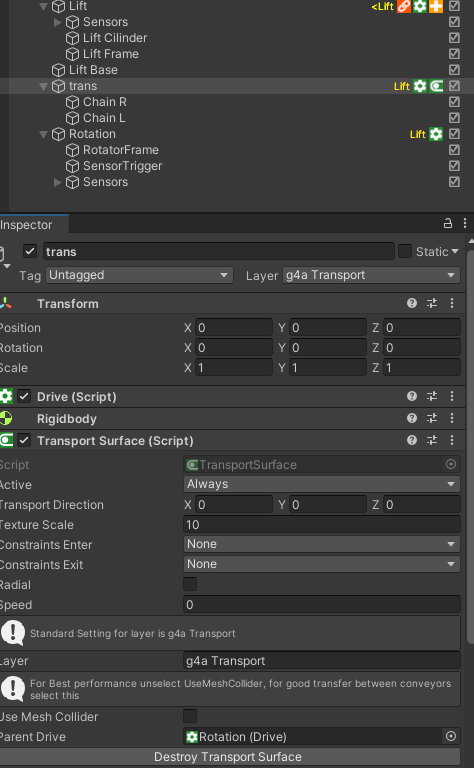Open Drive script preset settings icon
The image size is (474, 768).
tap(432, 396)
